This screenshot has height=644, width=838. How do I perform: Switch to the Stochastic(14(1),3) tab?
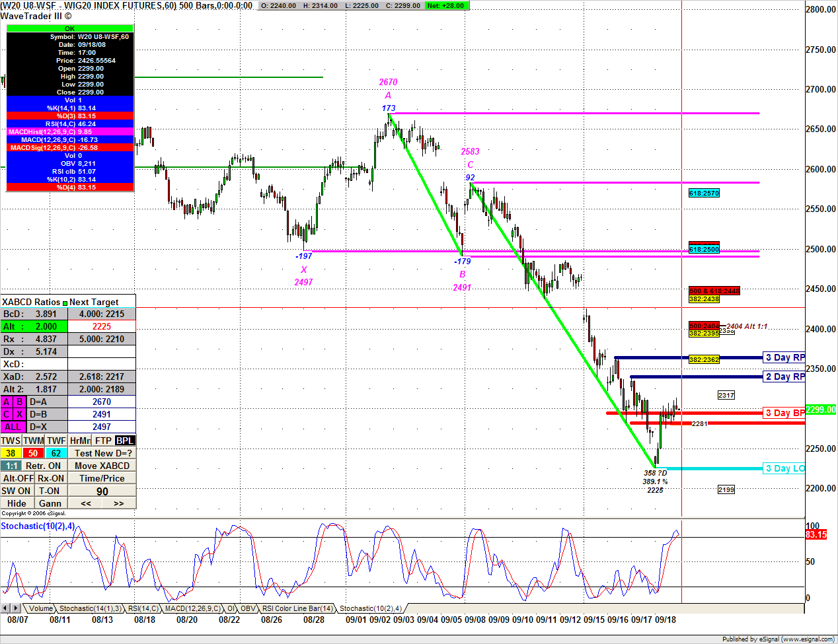[90, 608]
